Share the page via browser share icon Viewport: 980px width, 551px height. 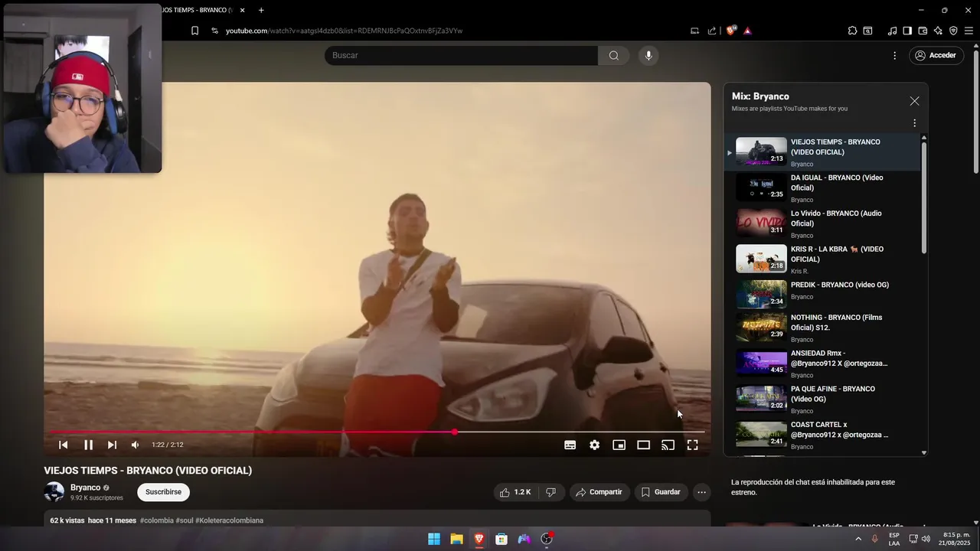(x=712, y=31)
